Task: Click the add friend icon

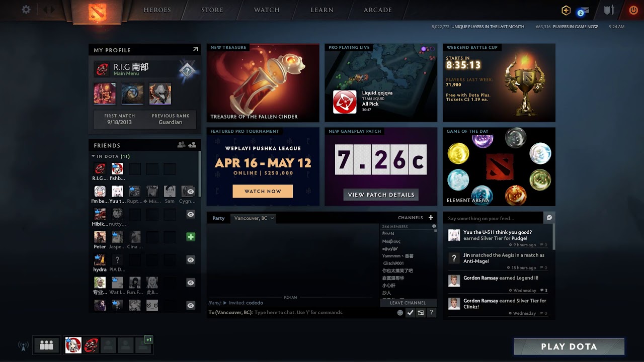Action: (192, 145)
